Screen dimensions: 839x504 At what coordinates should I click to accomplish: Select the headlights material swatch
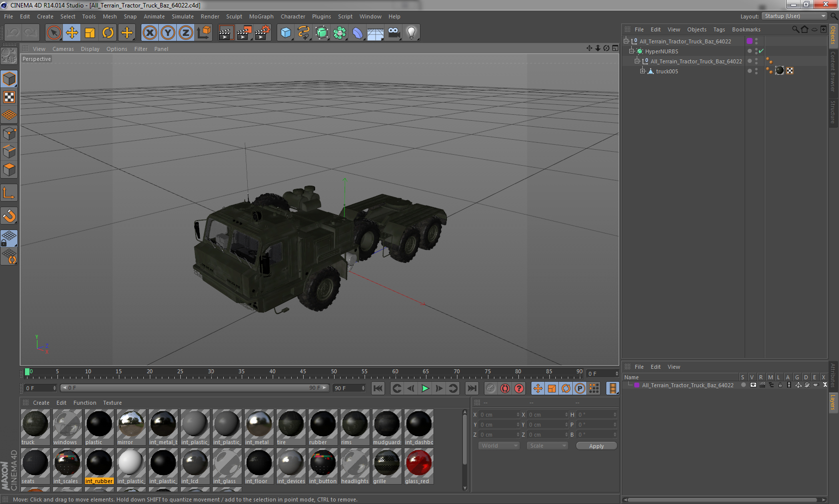pos(355,467)
